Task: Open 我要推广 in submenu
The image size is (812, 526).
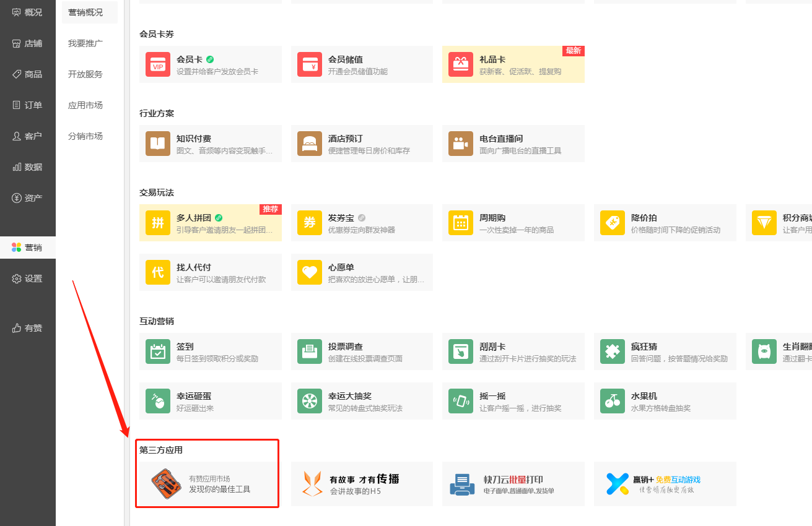Action: click(85, 43)
